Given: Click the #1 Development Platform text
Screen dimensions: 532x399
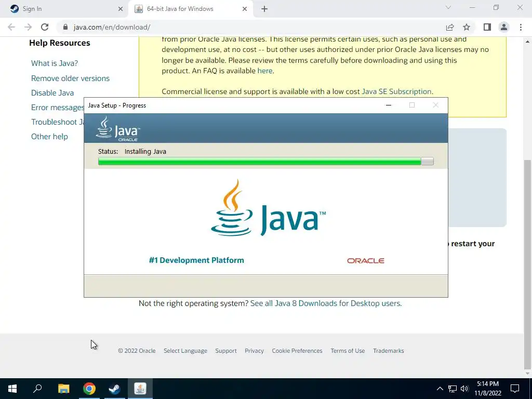Looking at the screenshot, I should tap(196, 260).
